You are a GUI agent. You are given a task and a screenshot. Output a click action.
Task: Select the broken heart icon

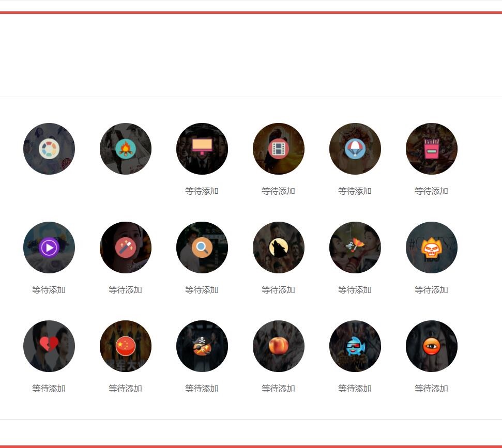(49, 344)
